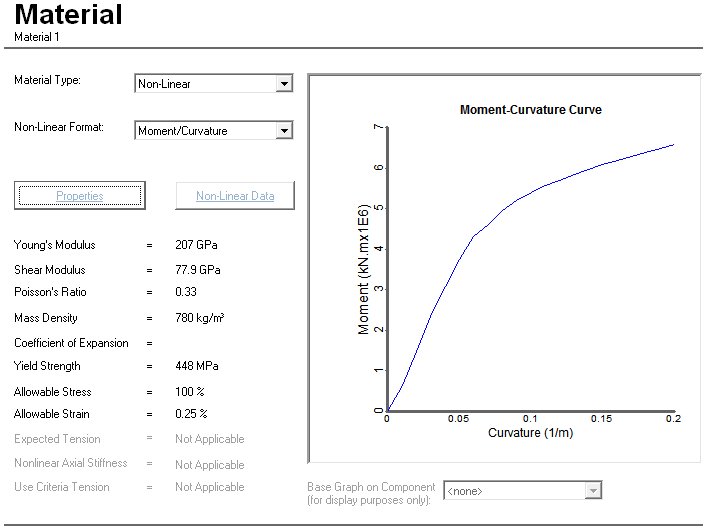This screenshot has width=707, height=530.
Task: Click the Expected Tension Not Applicable value
Action: [209, 439]
